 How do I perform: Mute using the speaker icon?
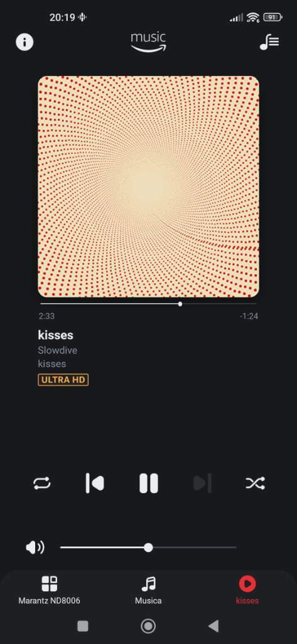pyautogui.click(x=35, y=548)
